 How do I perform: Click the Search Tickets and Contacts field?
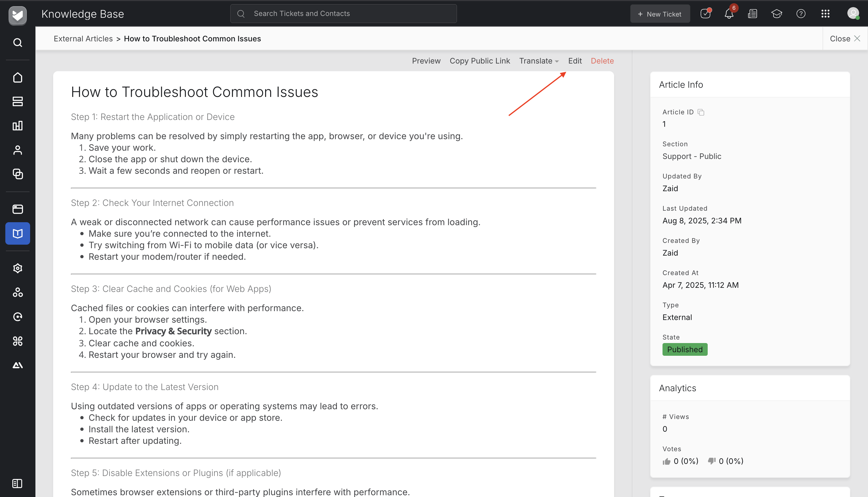click(343, 14)
